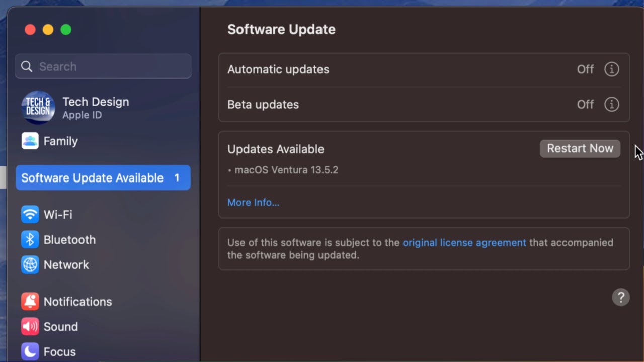Click the Software Update page title
644x362 pixels.
tap(281, 29)
